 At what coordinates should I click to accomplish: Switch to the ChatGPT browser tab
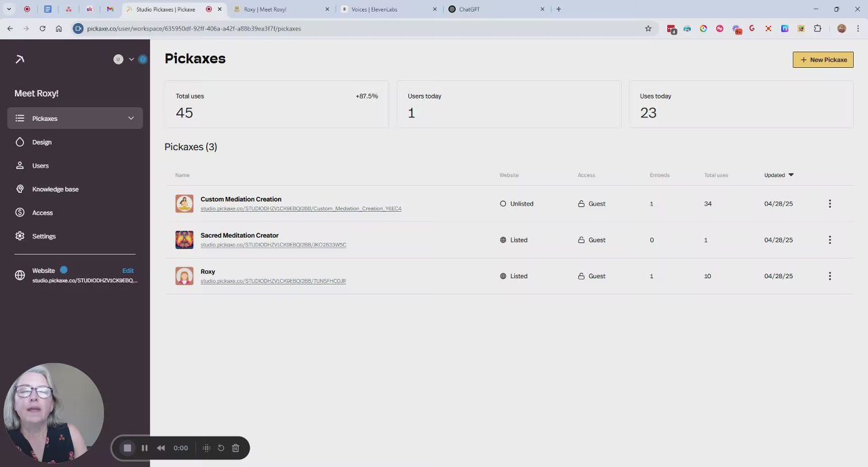(x=495, y=10)
